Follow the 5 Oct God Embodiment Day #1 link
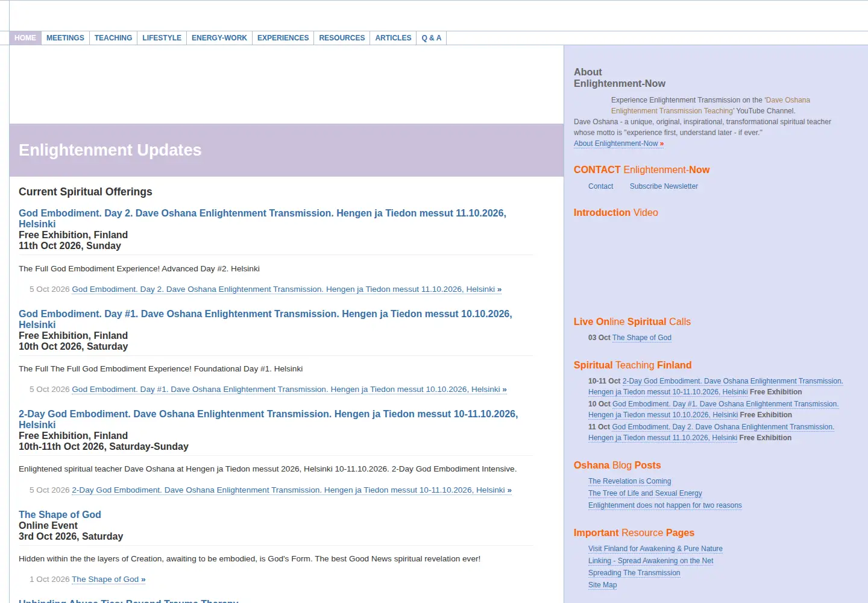Viewport: 868px width, 603px height. coord(289,390)
